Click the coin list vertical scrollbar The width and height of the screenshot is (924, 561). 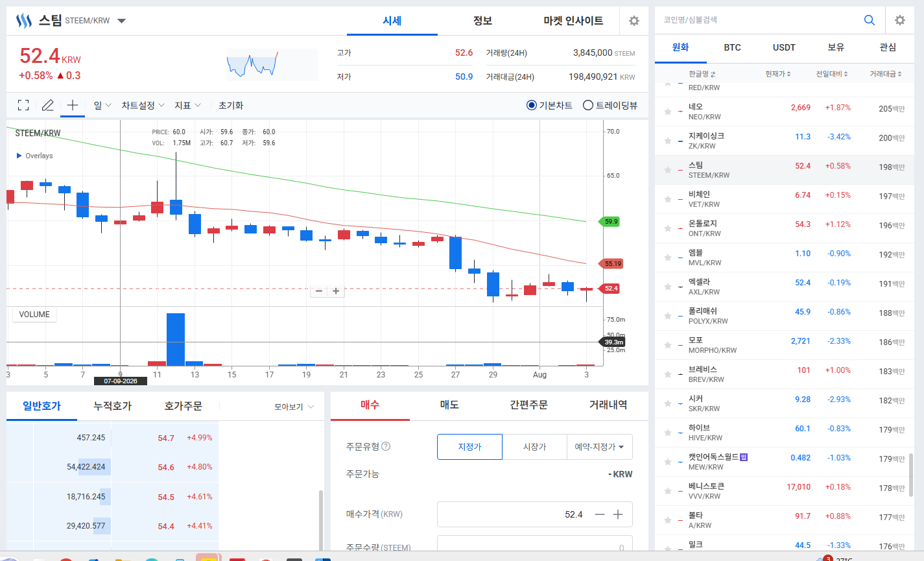[x=911, y=475]
